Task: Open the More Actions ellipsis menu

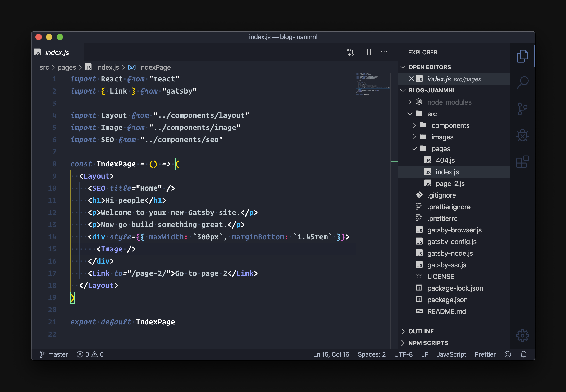Action: (384, 52)
